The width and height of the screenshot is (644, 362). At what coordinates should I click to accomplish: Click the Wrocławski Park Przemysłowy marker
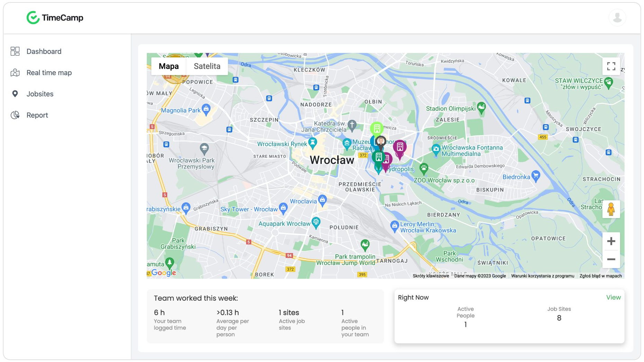[204, 149]
